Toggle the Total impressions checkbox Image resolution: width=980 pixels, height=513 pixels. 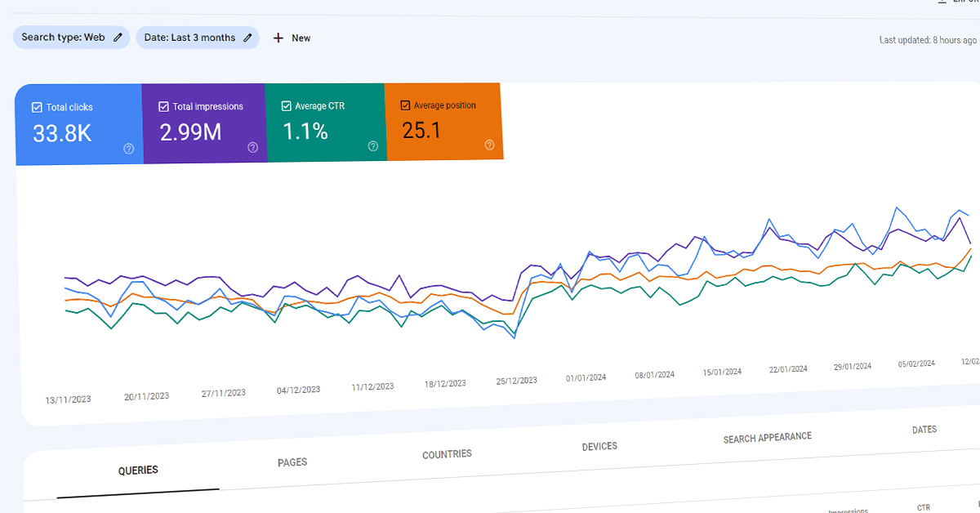coord(163,106)
